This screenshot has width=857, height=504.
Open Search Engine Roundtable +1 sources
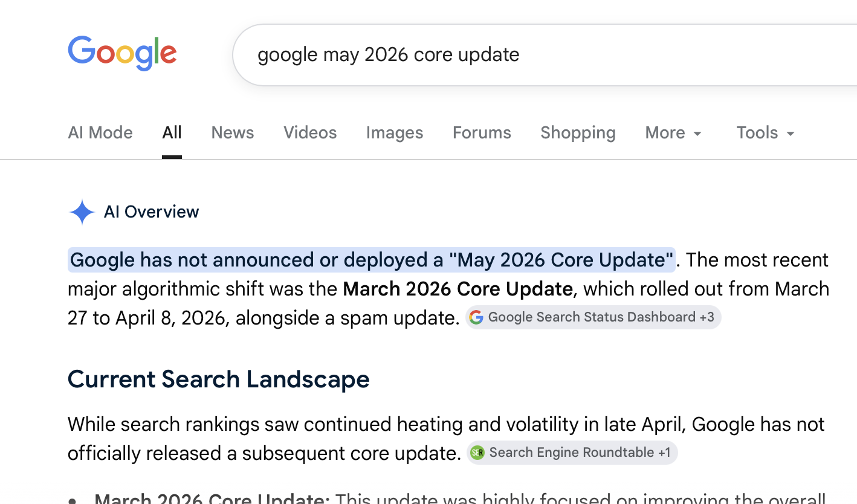pos(572,453)
